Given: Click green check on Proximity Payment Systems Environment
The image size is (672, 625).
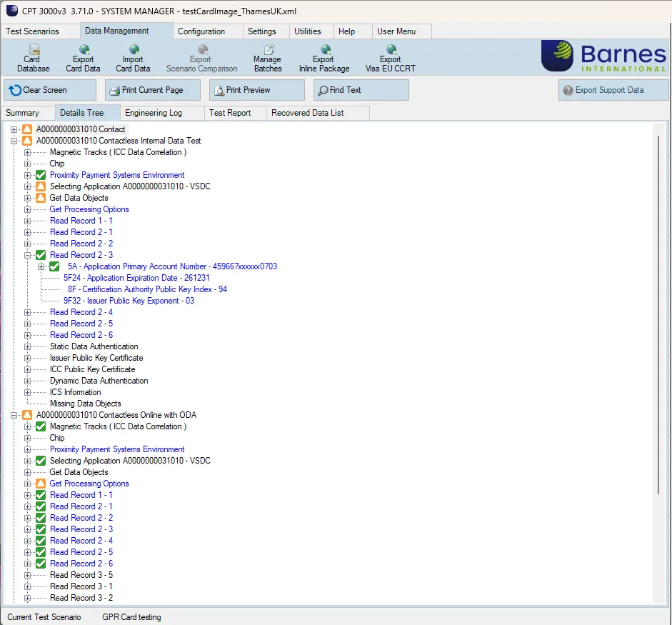Looking at the screenshot, I should (x=41, y=175).
